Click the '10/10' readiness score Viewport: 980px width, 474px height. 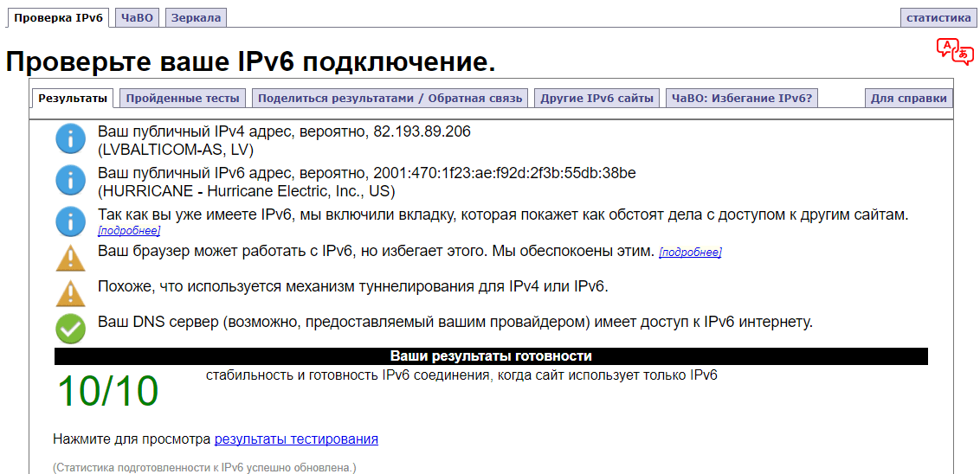[108, 392]
